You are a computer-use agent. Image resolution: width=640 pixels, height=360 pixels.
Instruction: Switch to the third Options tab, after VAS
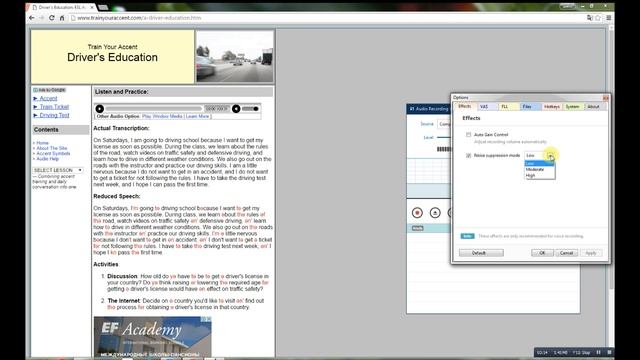[509, 107]
